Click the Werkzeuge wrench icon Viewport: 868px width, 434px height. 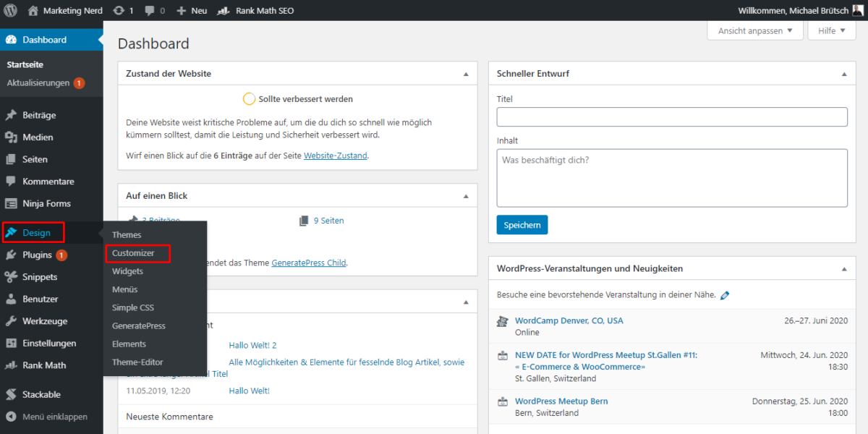click(11, 321)
